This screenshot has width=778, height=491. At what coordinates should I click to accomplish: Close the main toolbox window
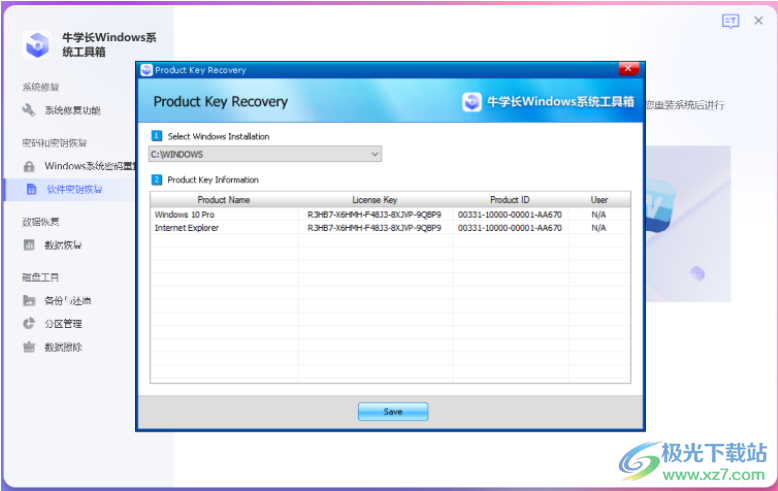click(x=758, y=20)
